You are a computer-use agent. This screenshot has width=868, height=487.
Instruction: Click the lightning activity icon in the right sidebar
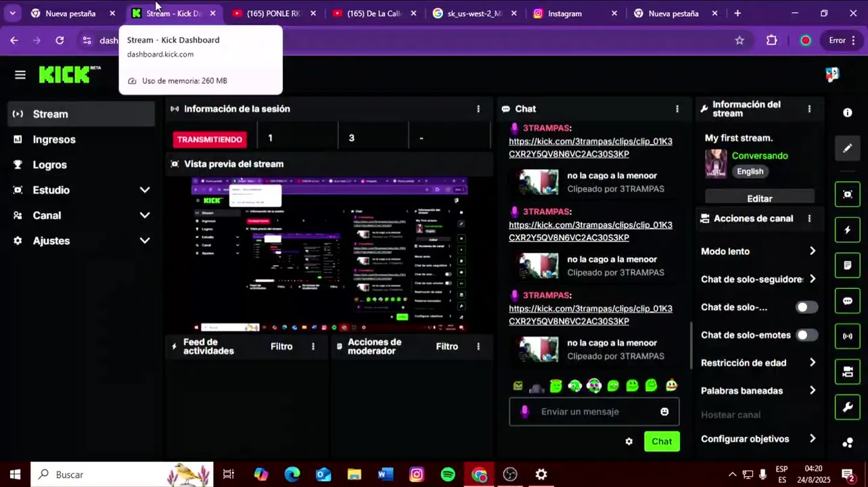click(x=848, y=230)
